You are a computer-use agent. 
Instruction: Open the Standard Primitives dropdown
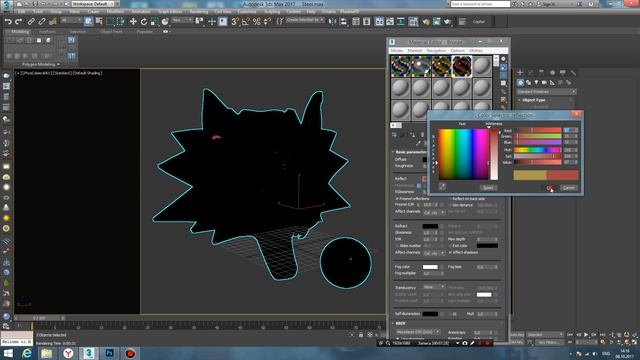546,92
